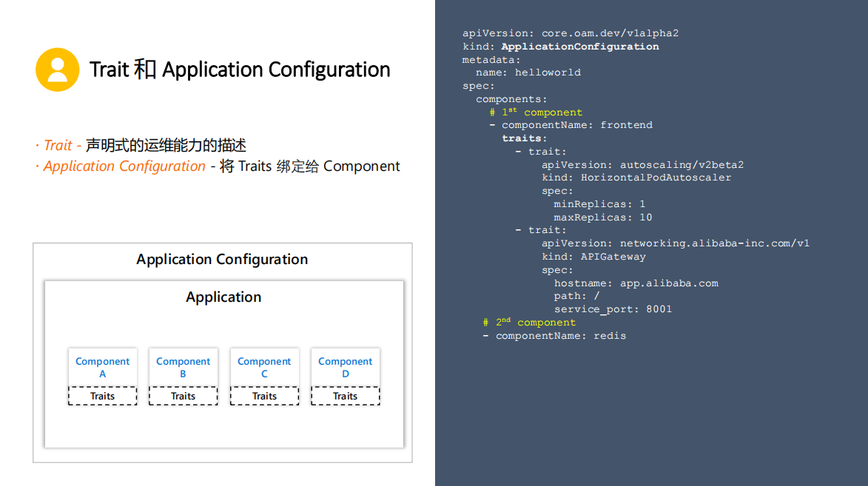Click the Application heading inside the diagram
The width and height of the screenshot is (868, 486).
click(223, 297)
